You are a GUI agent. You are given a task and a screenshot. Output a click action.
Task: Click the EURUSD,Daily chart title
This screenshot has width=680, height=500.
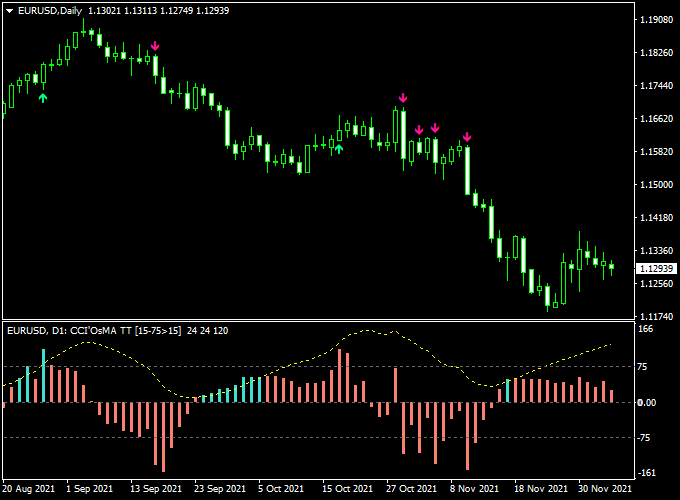coord(50,11)
